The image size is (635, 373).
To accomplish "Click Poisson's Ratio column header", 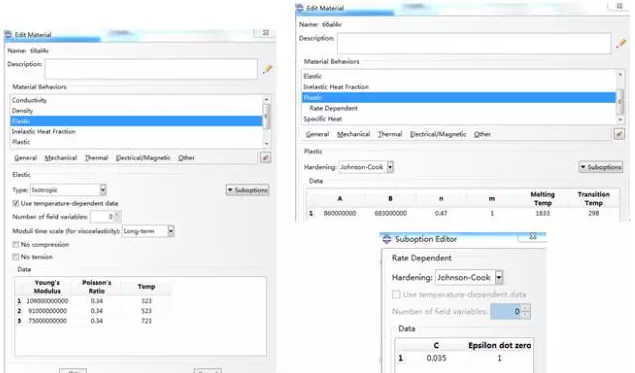I will [x=96, y=287].
